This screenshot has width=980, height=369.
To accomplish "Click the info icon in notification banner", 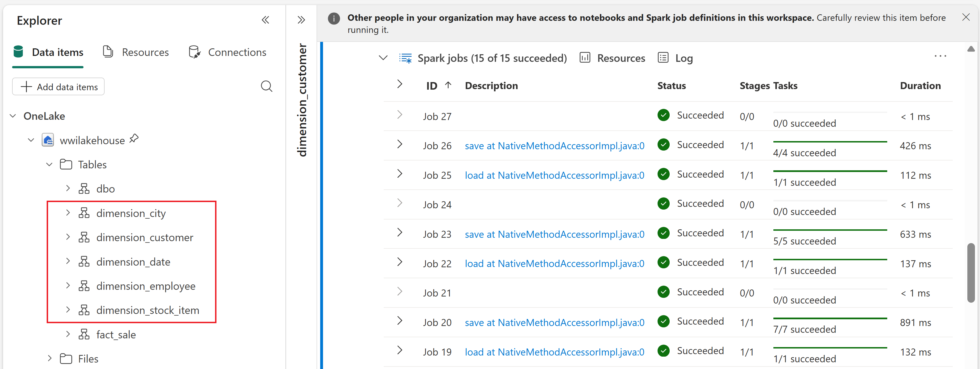I will [334, 18].
